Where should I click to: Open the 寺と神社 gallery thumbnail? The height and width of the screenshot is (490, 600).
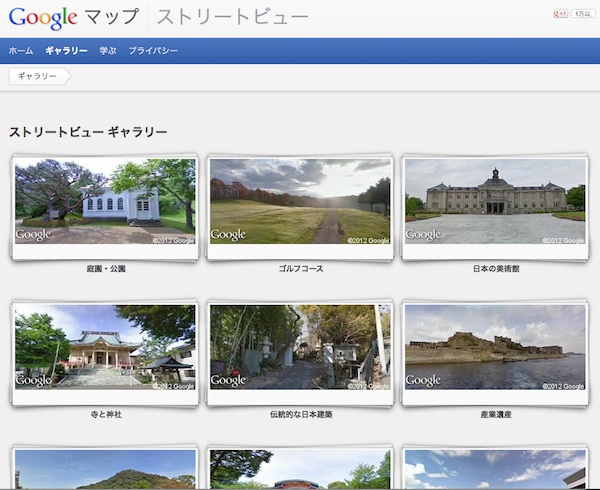click(105, 347)
